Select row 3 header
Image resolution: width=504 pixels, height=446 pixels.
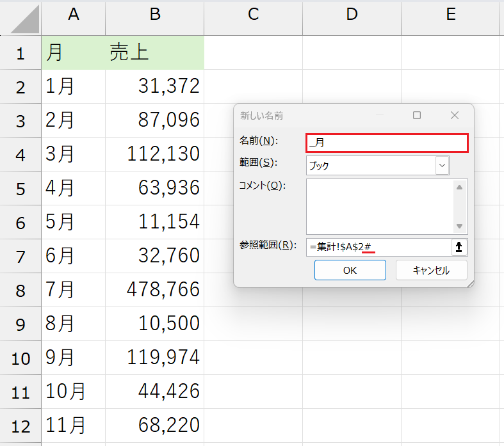20,120
